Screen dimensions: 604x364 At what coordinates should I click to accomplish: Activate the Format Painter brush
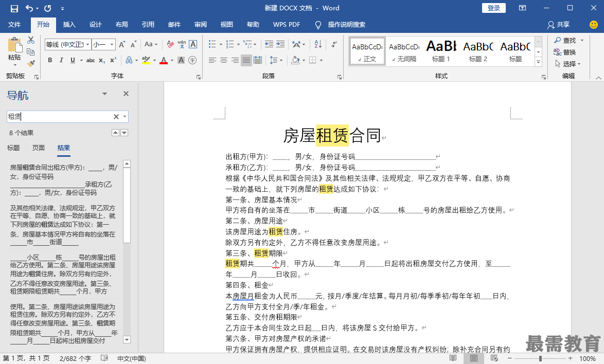31,63
